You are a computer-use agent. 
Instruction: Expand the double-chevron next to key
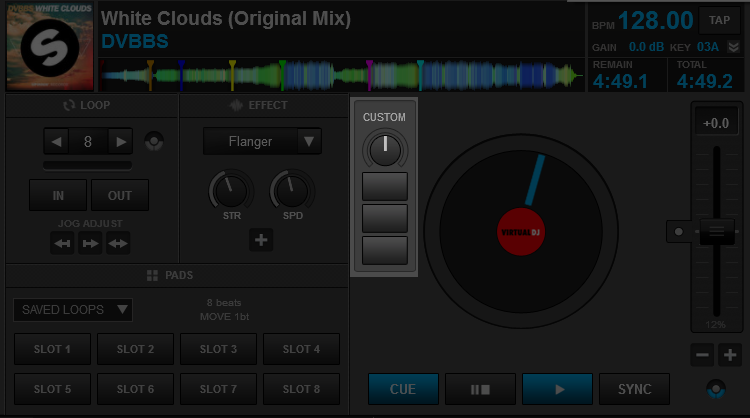pos(734,47)
